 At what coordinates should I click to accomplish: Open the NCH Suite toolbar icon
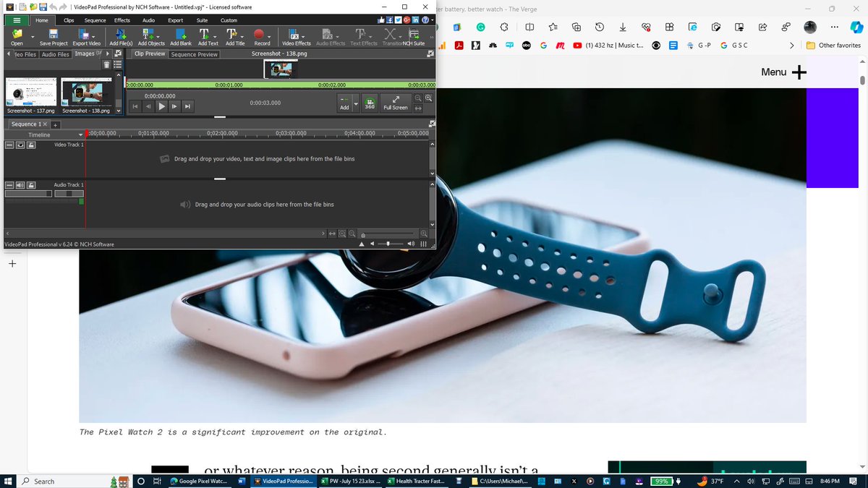click(x=414, y=37)
